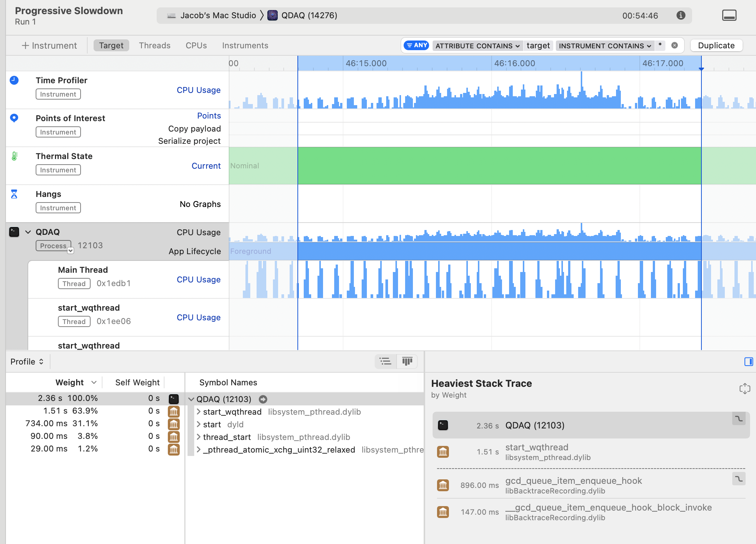Expand the start_wqthread call tree row
This screenshot has width=756, height=544.
click(199, 412)
